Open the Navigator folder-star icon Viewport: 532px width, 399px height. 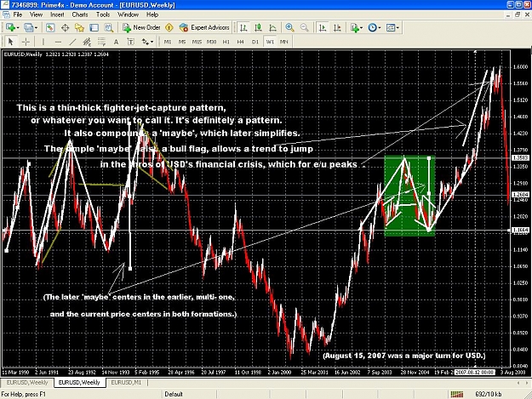click(x=79, y=28)
